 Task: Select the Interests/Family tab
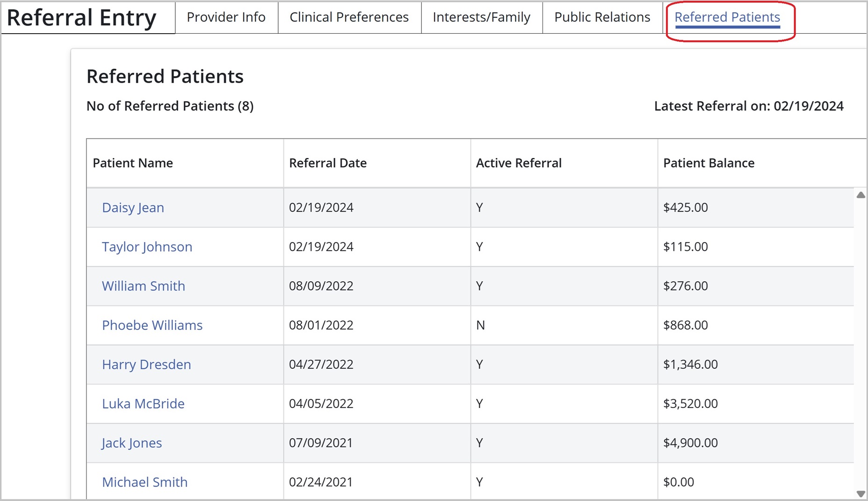(481, 17)
